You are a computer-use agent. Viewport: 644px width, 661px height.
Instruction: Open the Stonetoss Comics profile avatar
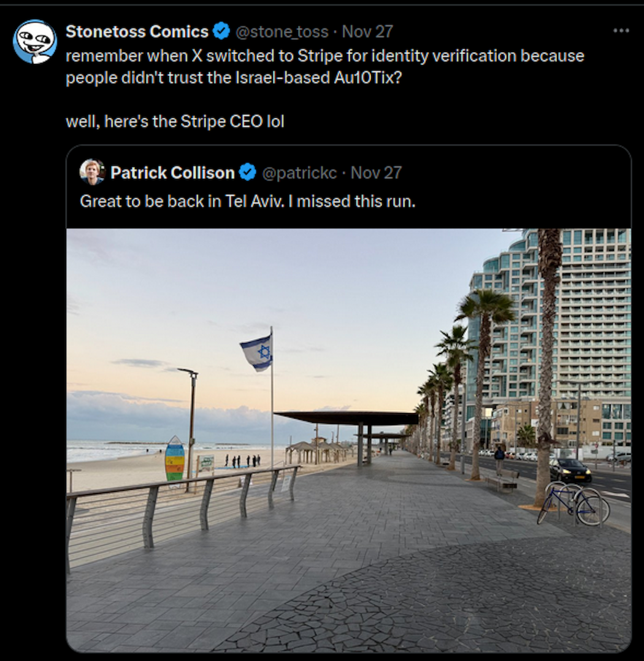(x=34, y=42)
